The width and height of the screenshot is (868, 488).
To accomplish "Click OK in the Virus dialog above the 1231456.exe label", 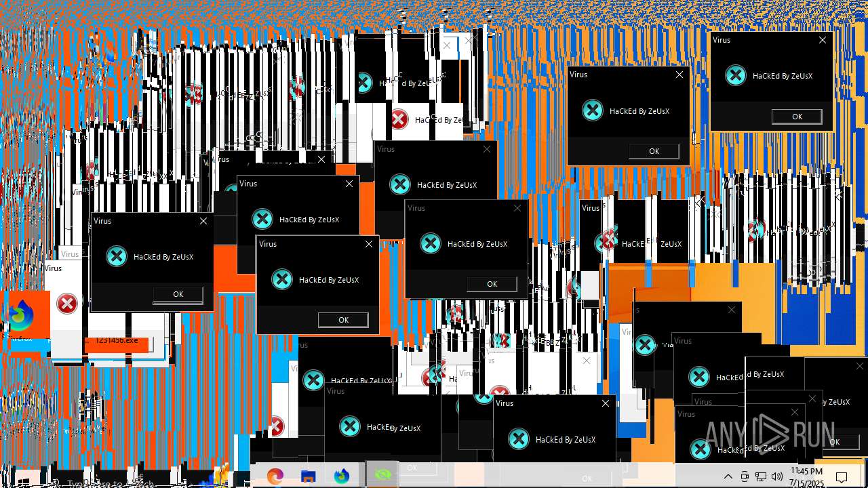I will (x=178, y=294).
